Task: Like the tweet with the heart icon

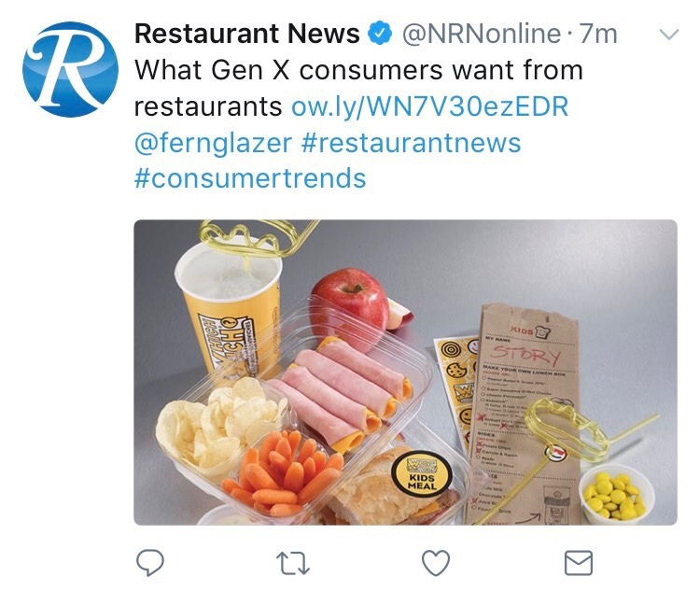Action: point(436,563)
